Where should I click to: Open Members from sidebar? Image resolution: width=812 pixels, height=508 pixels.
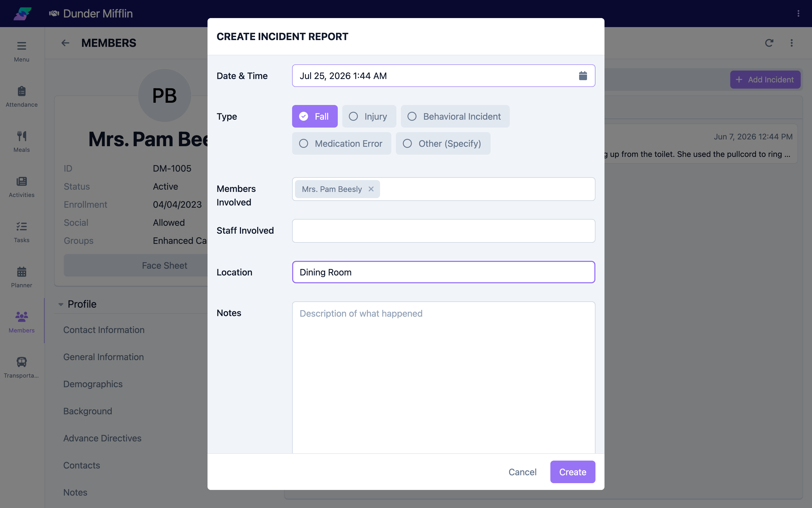[21, 322]
